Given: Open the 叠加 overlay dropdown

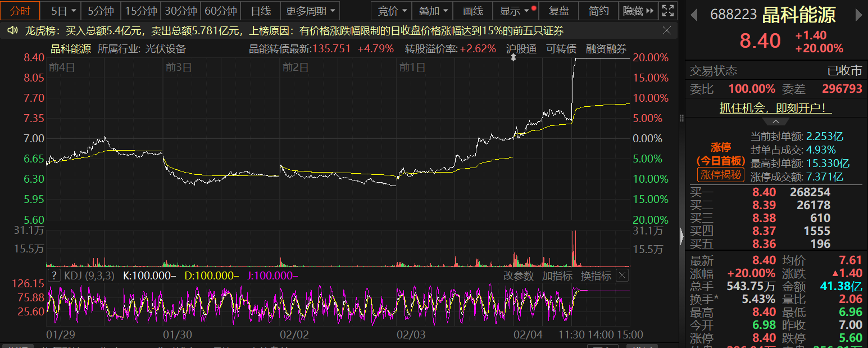Looking at the screenshot, I should 435,11.
